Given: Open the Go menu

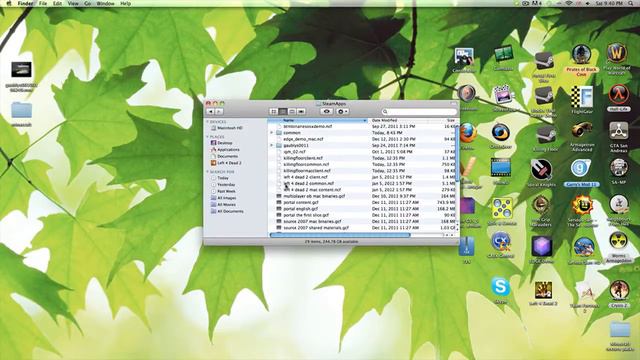Looking at the screenshot, I should 88,3.
